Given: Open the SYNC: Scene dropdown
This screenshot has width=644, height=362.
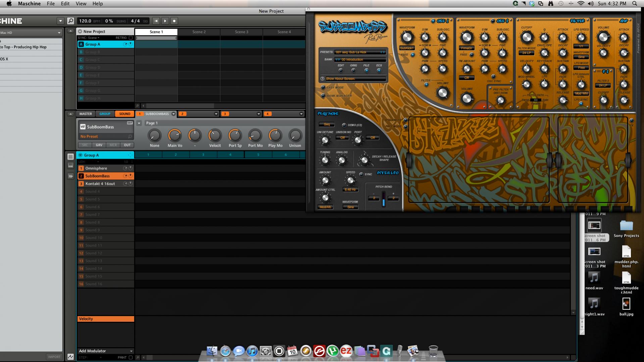Looking at the screenshot, I should [89, 38].
